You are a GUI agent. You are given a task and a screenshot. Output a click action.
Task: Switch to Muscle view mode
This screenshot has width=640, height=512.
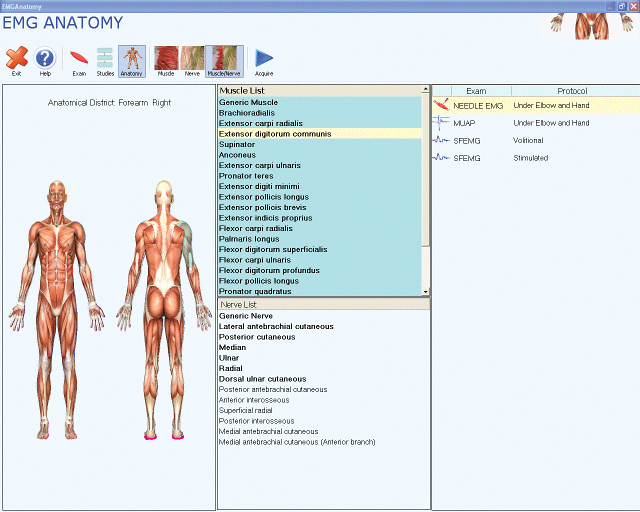166,61
